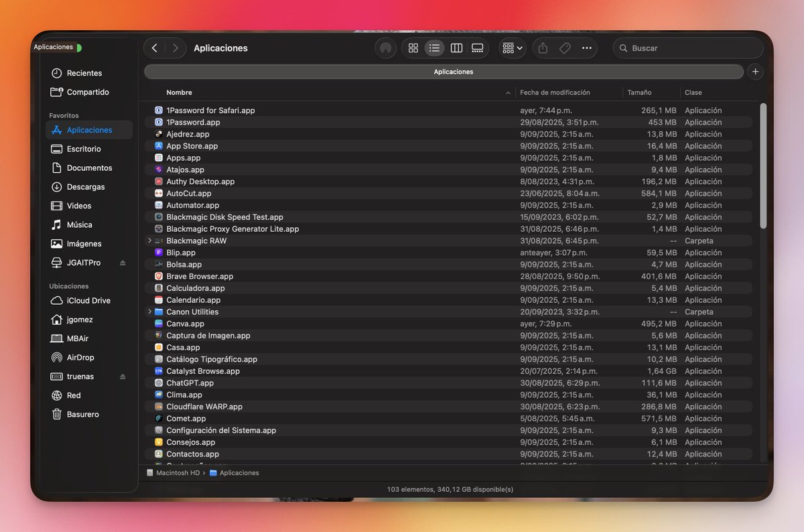
Task: Click the Cloudflare WARP.app icon
Action: [x=159, y=407]
